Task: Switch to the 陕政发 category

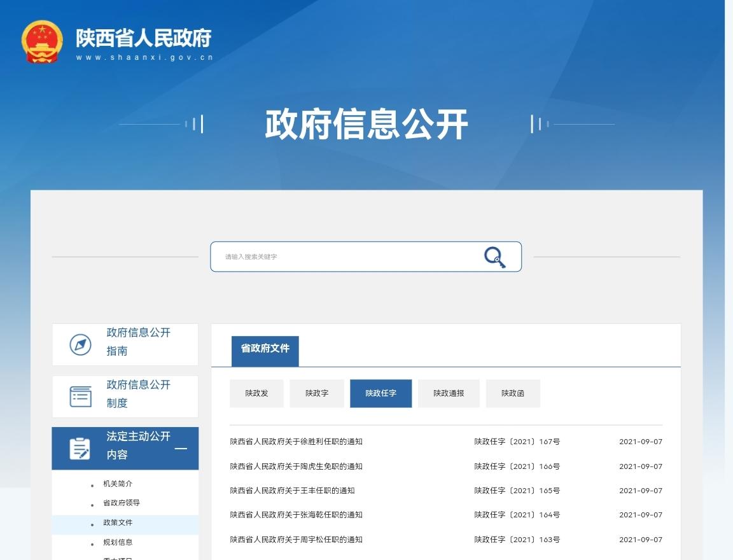Action: point(256,393)
